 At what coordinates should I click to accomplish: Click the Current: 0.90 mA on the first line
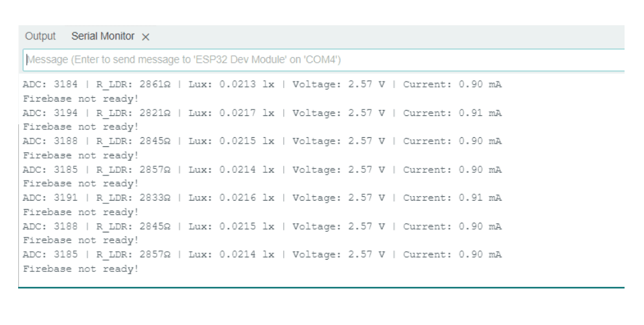click(452, 85)
